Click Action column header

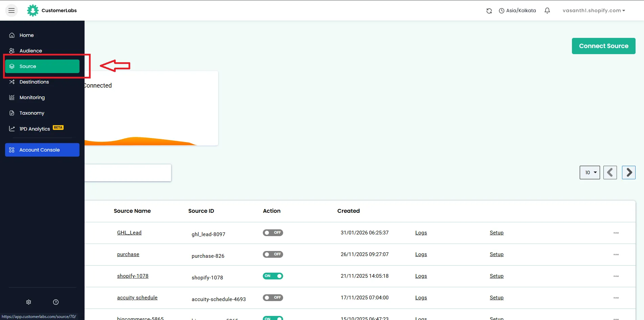[x=272, y=211]
